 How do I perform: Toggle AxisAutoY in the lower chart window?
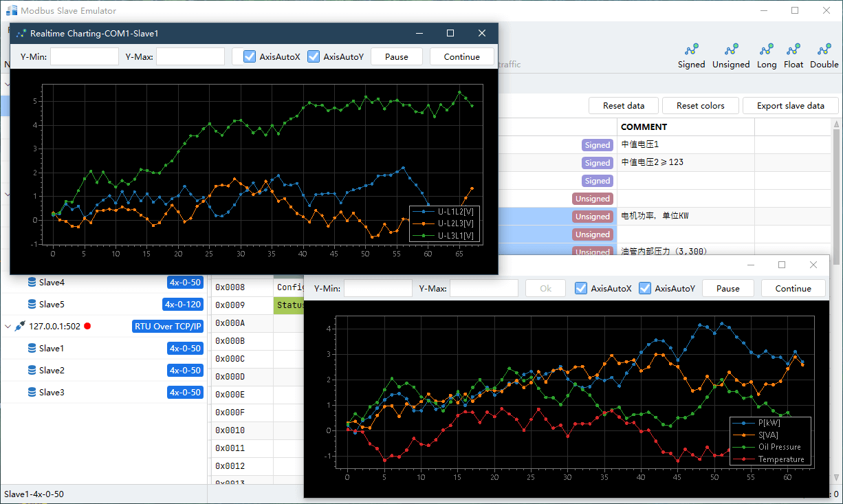pos(645,289)
